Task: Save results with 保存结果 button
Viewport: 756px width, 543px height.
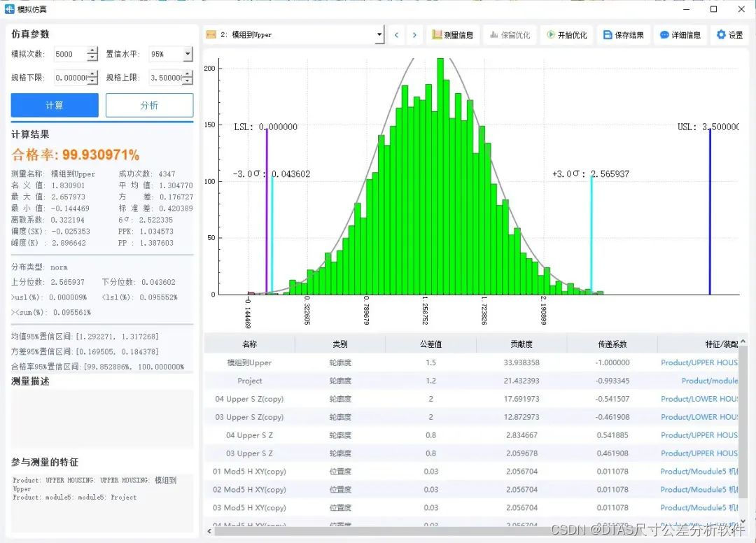Action: pos(624,35)
